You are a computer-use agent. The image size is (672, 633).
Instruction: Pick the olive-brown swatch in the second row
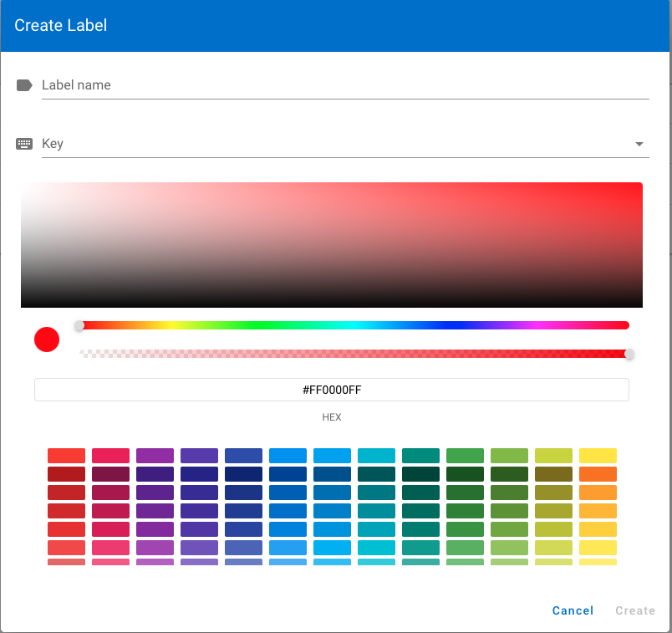pos(553,474)
